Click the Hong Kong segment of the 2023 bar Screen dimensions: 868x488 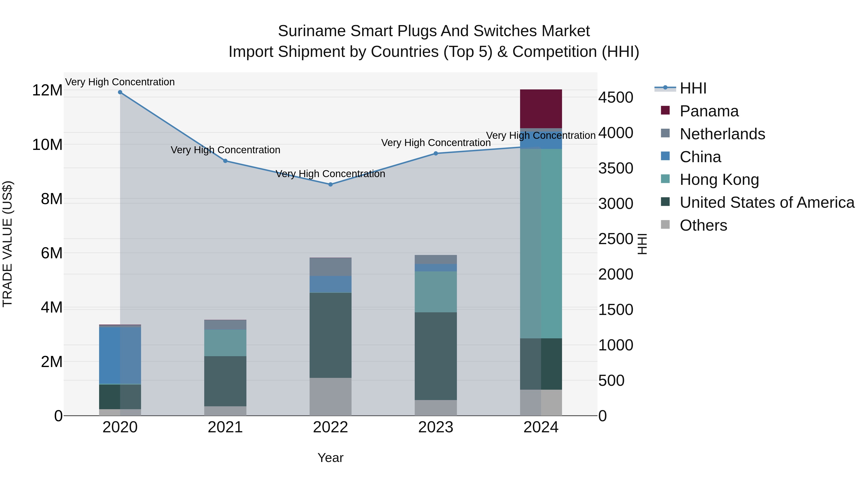tap(436, 292)
